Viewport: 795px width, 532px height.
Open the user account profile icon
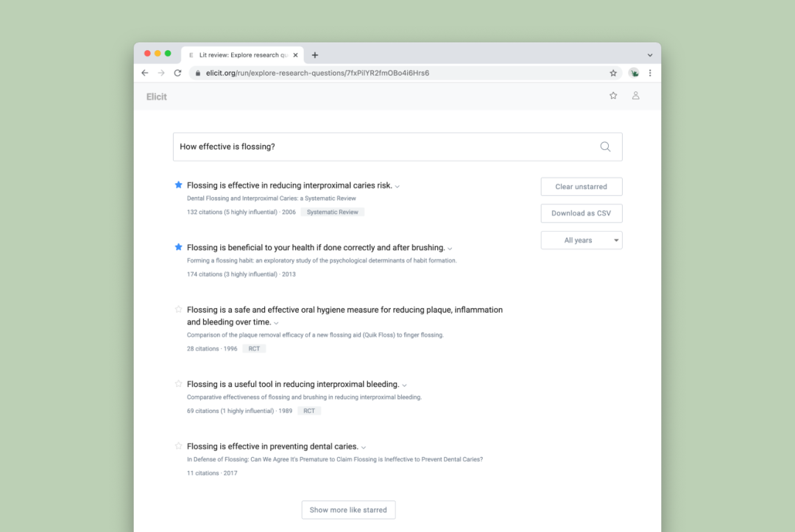[635, 95]
